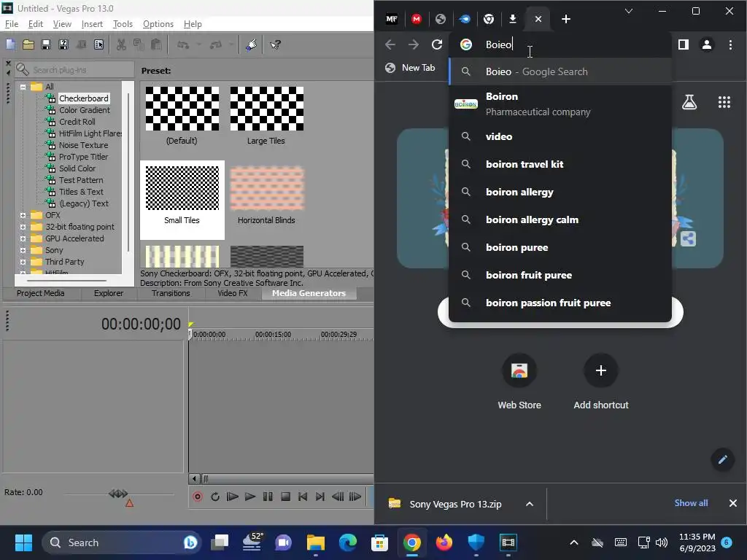Click the What's This Help cursor icon
This screenshot has width=747, height=560.
(x=275, y=44)
